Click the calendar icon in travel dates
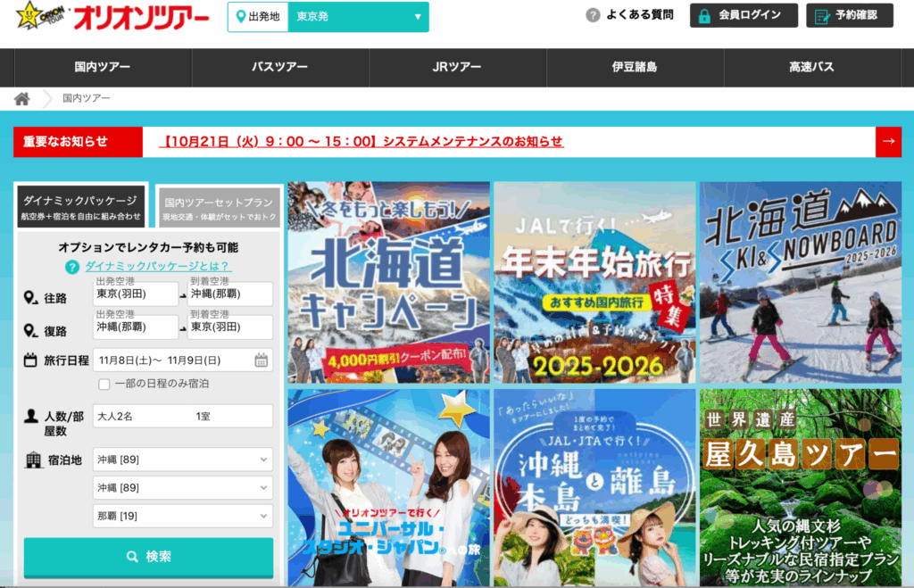This screenshot has height=588, width=914. [262, 360]
